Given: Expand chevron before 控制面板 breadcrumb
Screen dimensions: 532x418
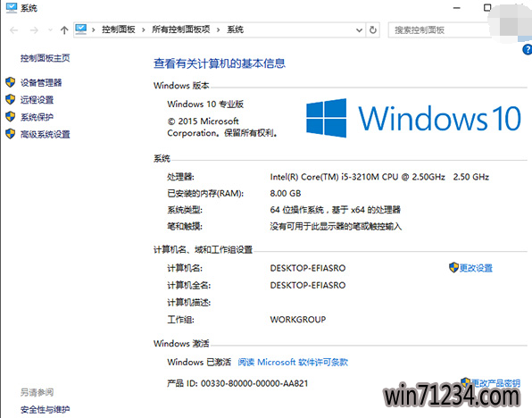Looking at the screenshot, I should [94, 29].
